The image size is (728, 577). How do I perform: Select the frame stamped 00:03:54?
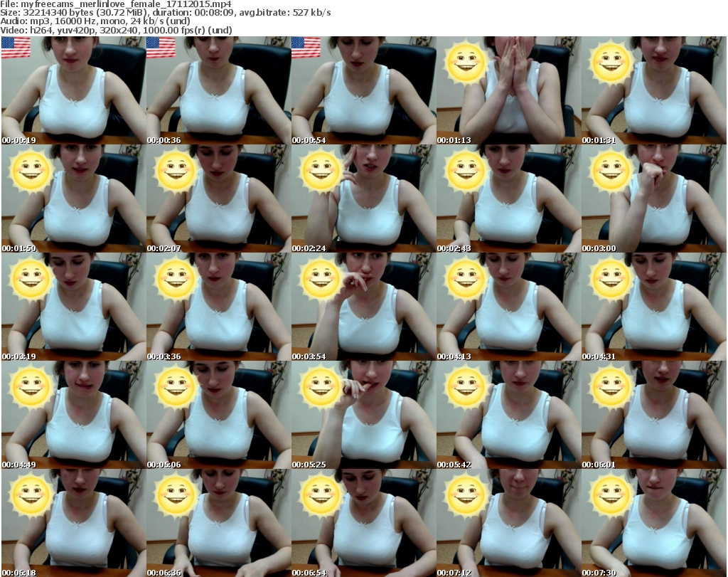(363, 307)
